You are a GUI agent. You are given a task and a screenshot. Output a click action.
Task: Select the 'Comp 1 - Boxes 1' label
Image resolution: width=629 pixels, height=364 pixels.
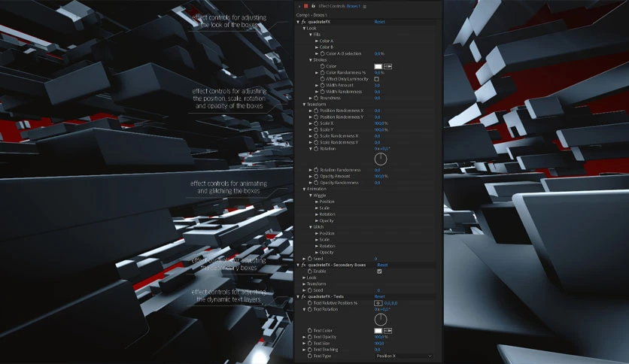311,15
